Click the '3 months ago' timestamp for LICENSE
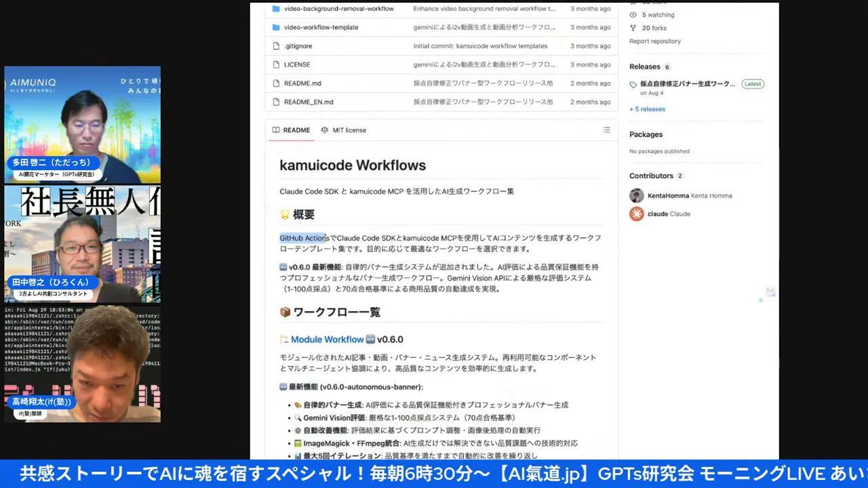Viewport: 868px width, 488px height. pos(590,64)
